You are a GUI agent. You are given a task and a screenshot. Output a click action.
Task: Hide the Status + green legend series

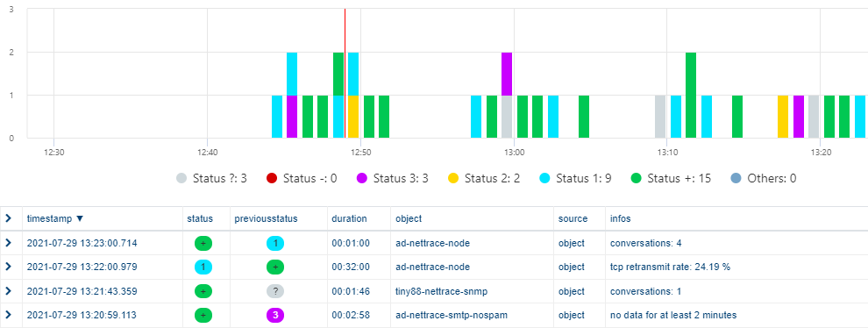click(x=671, y=178)
